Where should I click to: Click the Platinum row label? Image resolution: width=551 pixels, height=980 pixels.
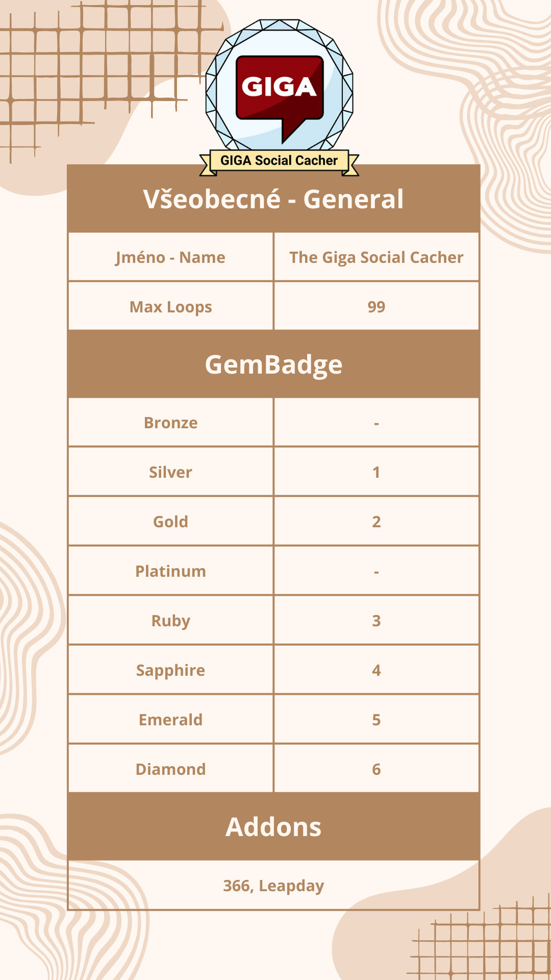[170, 571]
